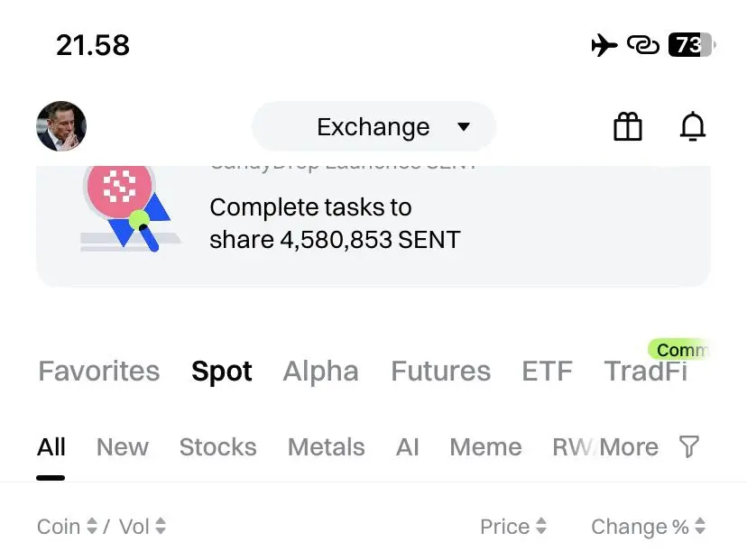
Task: Select the Stocks category filter
Action: tap(217, 446)
